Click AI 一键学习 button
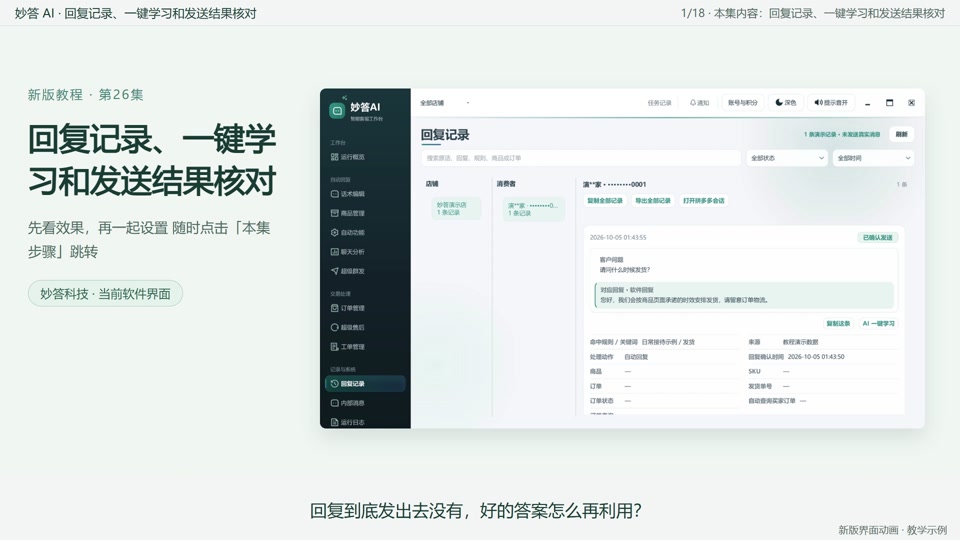Image resolution: width=960 pixels, height=540 pixels. point(879,323)
